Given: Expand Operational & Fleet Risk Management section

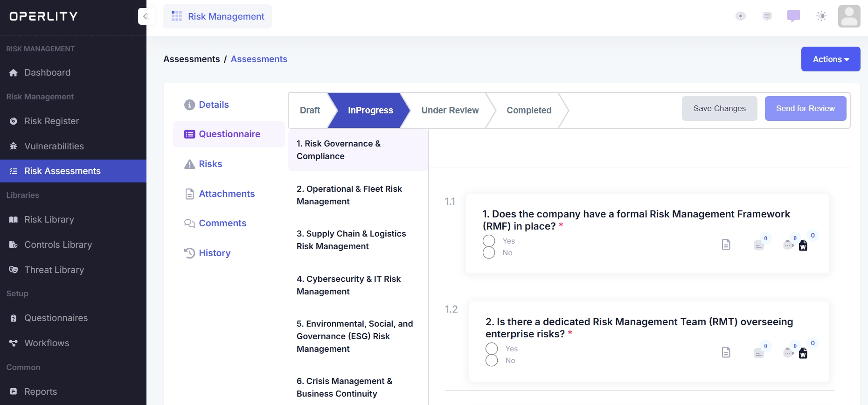Looking at the screenshot, I should pos(349,195).
